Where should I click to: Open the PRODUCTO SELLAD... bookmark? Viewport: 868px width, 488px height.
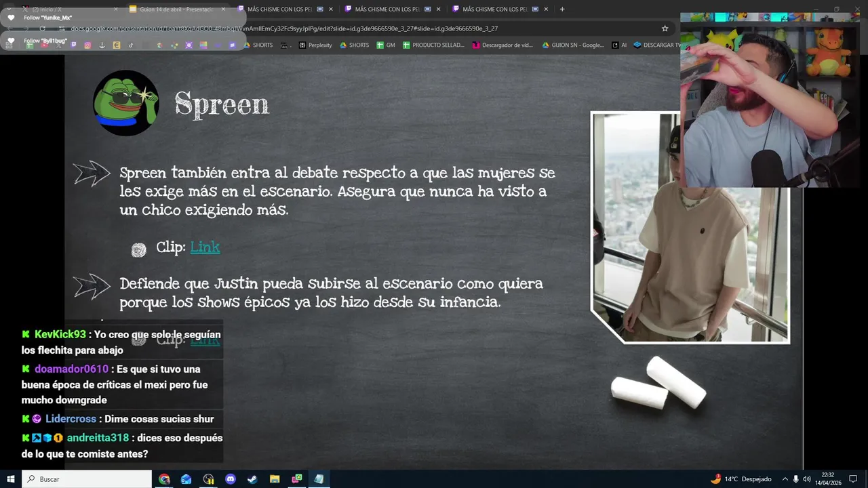[x=433, y=45]
